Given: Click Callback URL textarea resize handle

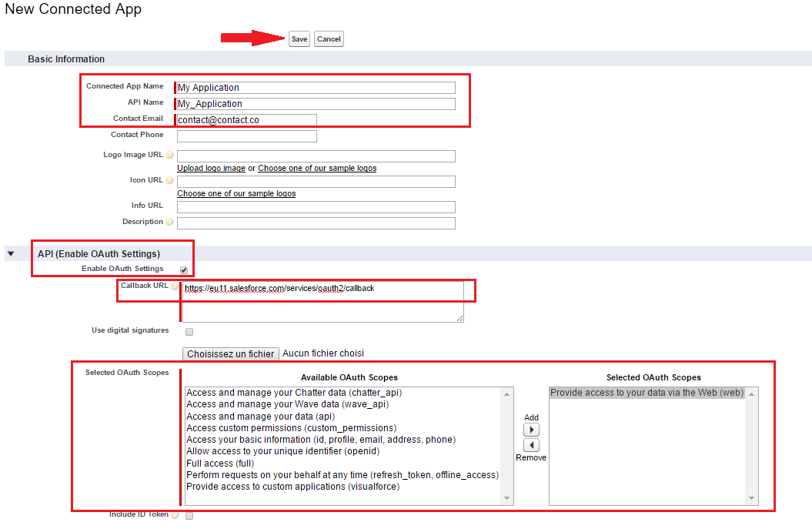Looking at the screenshot, I should (459, 319).
